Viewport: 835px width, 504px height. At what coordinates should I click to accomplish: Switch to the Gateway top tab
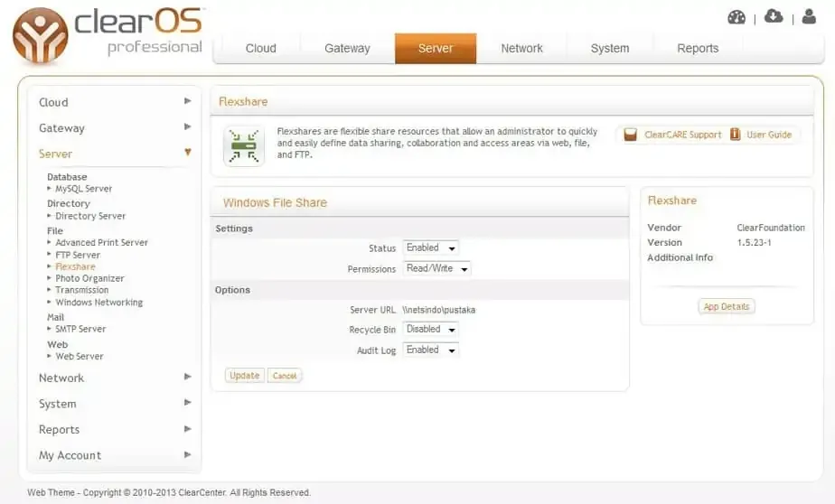347,49
